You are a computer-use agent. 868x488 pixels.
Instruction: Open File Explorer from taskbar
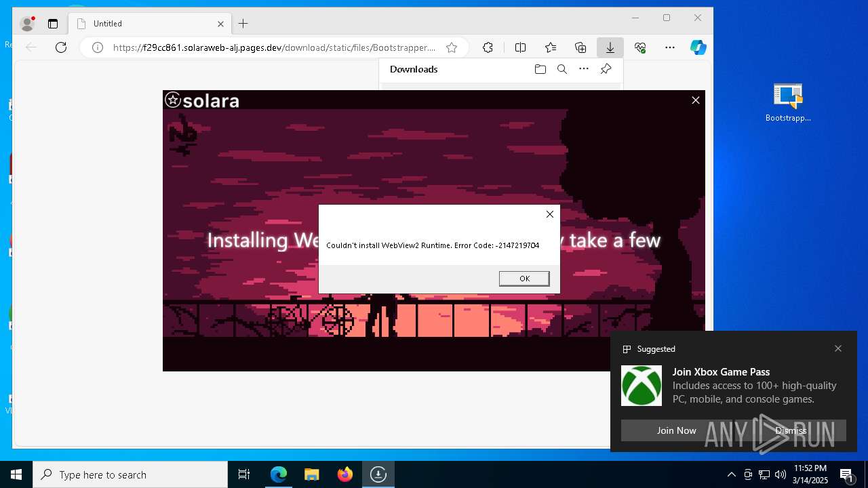(311, 474)
